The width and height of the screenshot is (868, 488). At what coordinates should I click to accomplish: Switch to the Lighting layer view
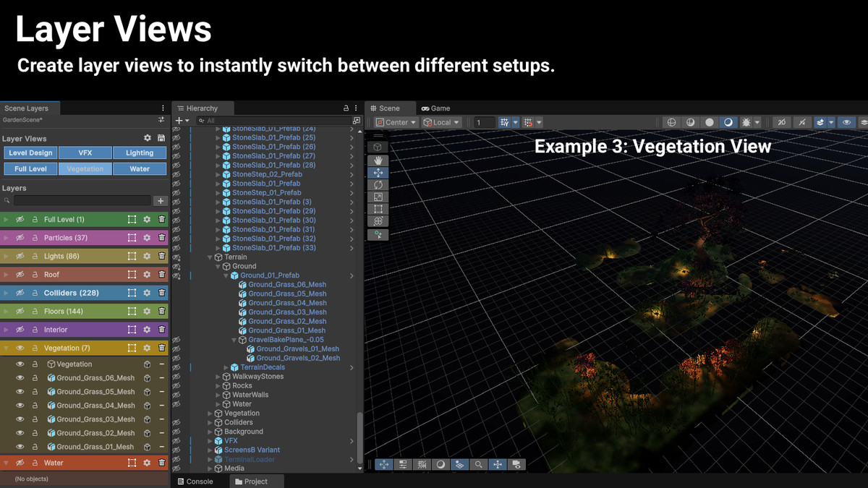pyautogui.click(x=140, y=153)
